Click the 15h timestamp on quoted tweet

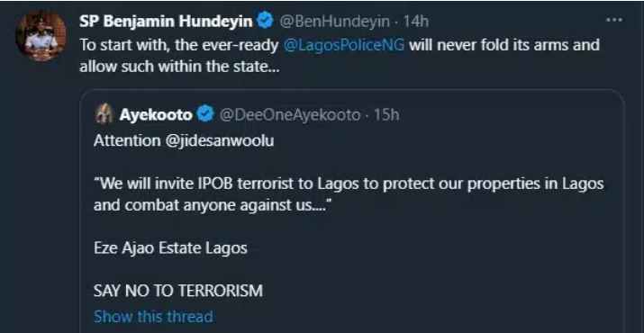386,115
